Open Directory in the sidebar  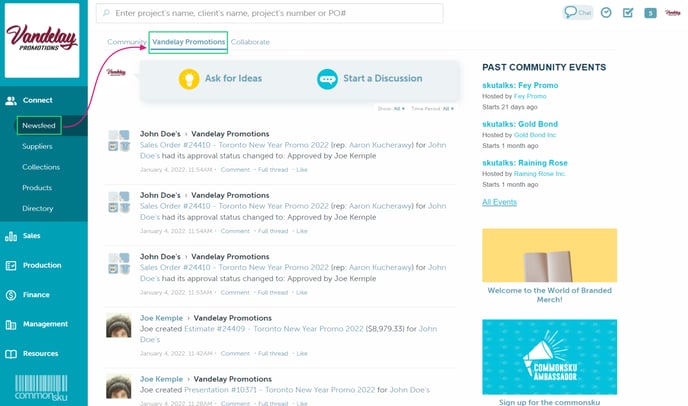[38, 208]
